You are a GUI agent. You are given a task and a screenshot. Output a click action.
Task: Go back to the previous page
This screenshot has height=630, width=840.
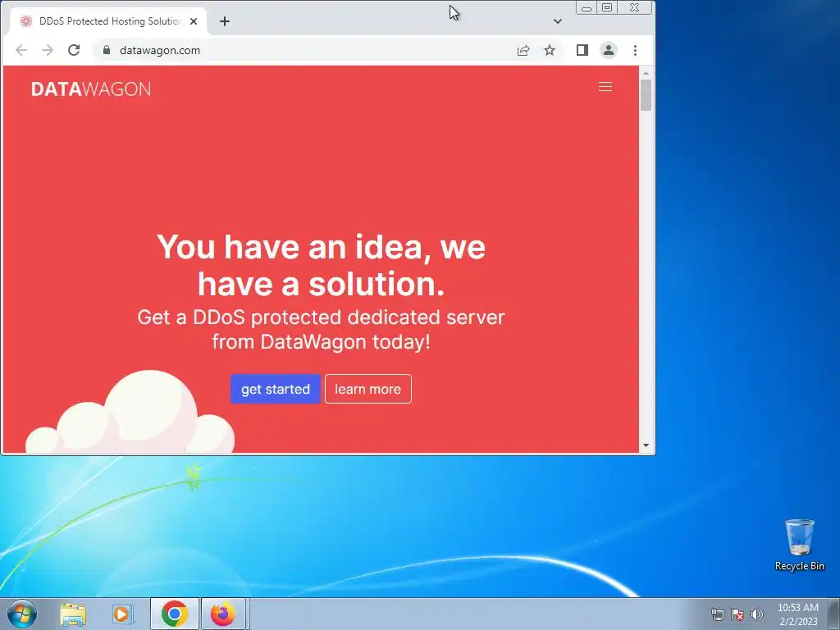21,50
